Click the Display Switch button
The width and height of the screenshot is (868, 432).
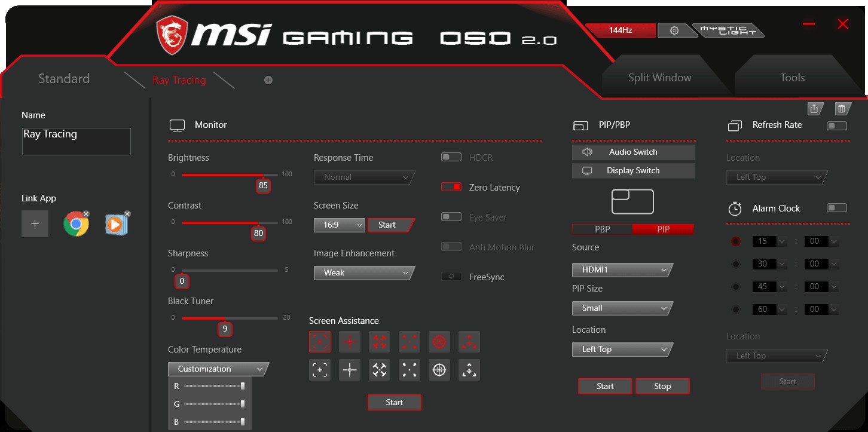633,171
